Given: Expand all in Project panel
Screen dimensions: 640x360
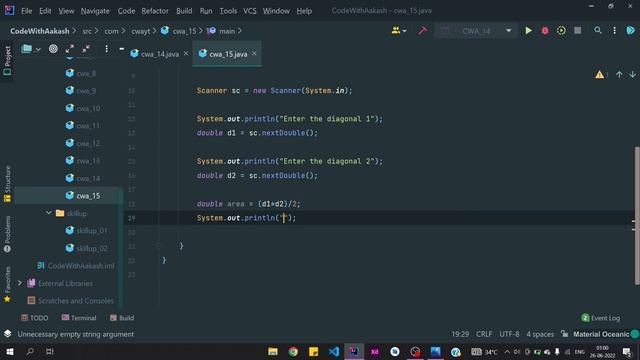Looking at the screenshot, I should (x=69, y=49).
